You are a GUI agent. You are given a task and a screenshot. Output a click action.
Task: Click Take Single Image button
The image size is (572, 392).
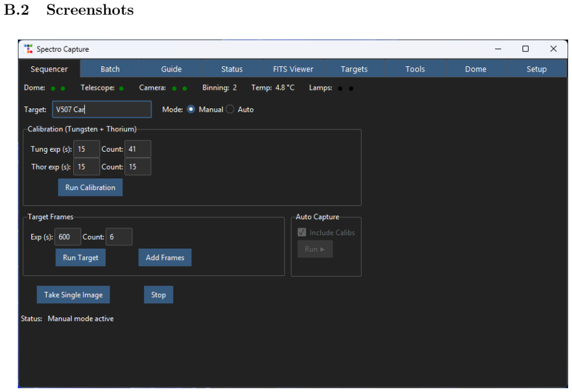coord(73,294)
